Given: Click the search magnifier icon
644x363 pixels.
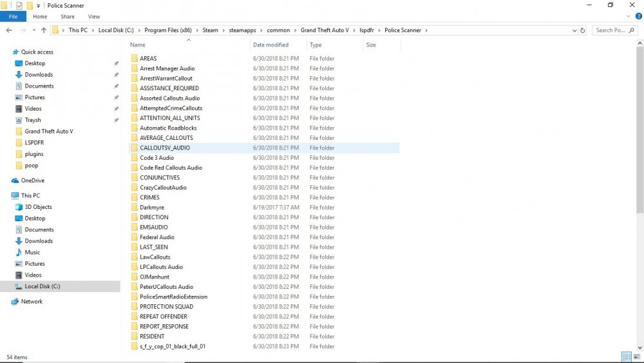Looking at the screenshot, I should pos(632,30).
